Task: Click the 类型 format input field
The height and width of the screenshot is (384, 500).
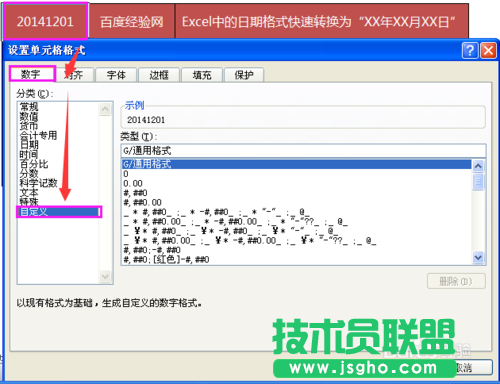Action: pos(303,151)
